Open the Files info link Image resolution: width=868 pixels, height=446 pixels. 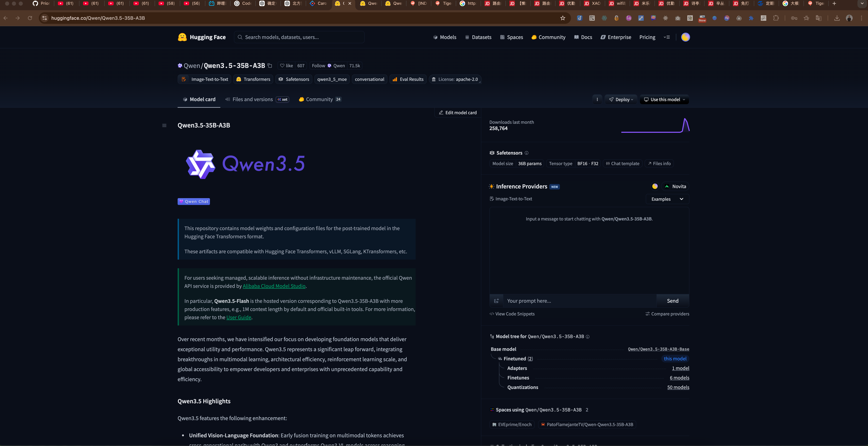[x=659, y=164]
